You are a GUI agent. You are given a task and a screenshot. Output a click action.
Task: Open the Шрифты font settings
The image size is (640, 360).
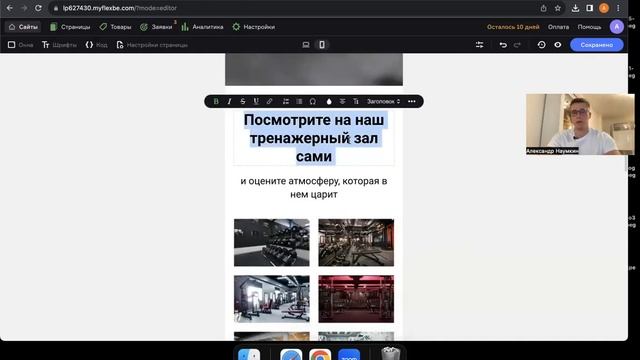pyautogui.click(x=59, y=45)
